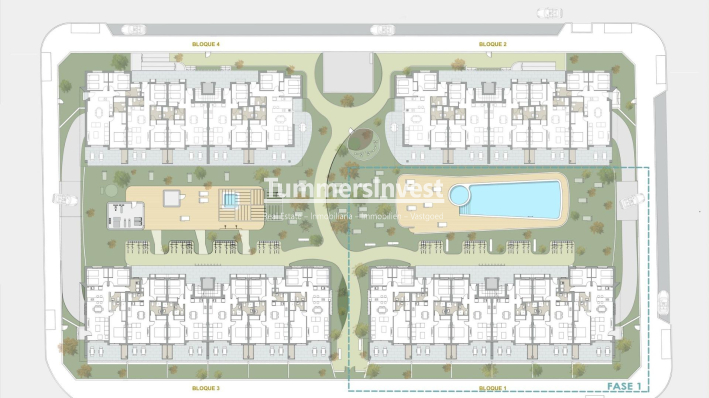Screen dimensions: 709x398
Task: Click the TummersInvest watermark logo
Action: click(354, 189)
